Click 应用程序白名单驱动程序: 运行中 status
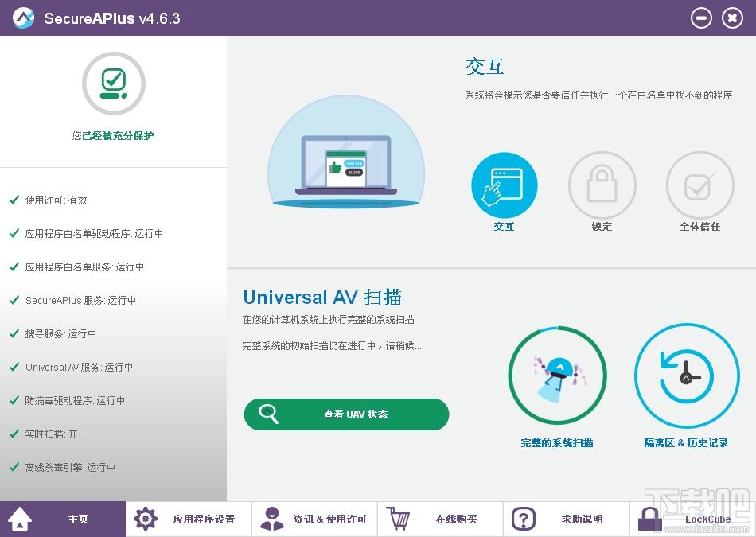Viewport: 756px width, 537px height. coord(86,233)
